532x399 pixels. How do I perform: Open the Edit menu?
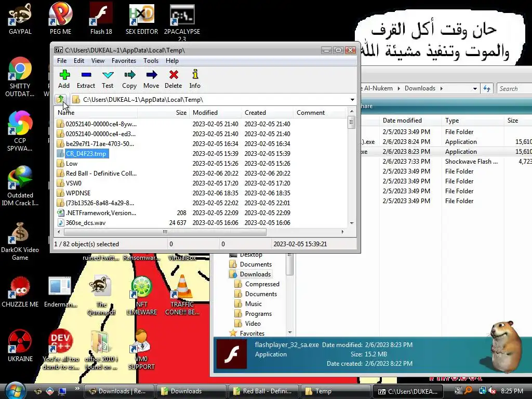click(79, 61)
